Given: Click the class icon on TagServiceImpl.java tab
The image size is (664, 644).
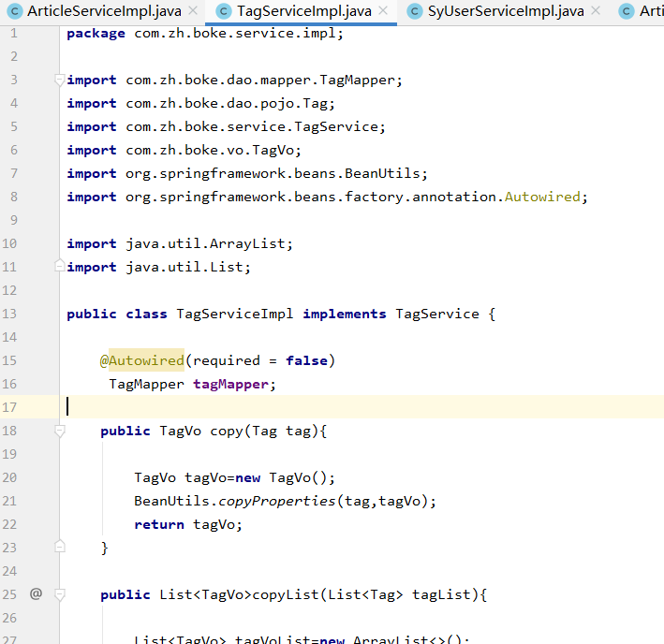Looking at the screenshot, I should point(224,11).
